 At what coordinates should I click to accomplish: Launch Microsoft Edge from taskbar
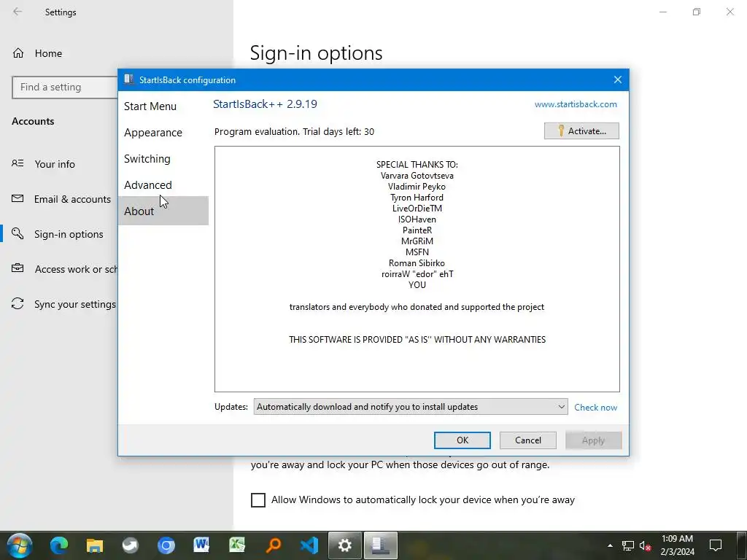coord(59,545)
